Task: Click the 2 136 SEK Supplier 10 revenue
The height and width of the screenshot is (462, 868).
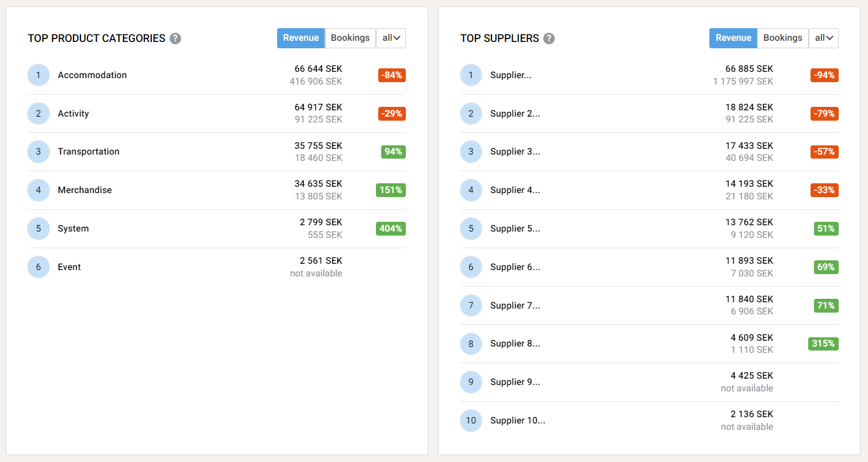Action: pyautogui.click(x=752, y=414)
